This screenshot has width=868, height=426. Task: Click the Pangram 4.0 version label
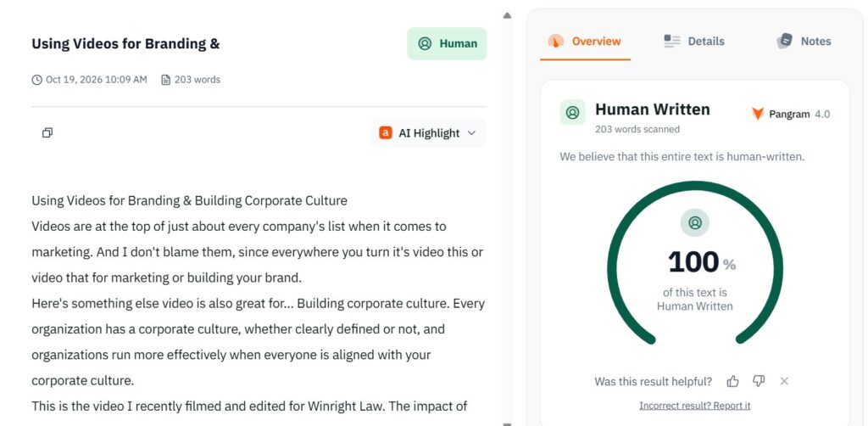[799, 114]
